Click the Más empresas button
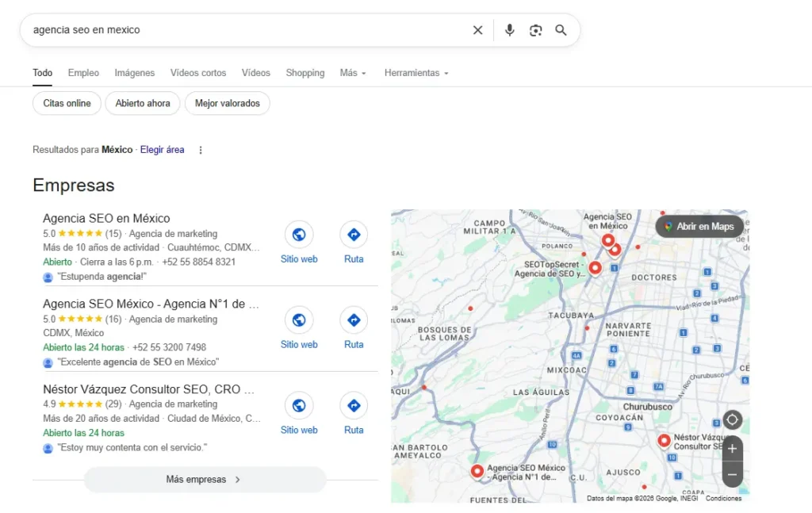 205,480
